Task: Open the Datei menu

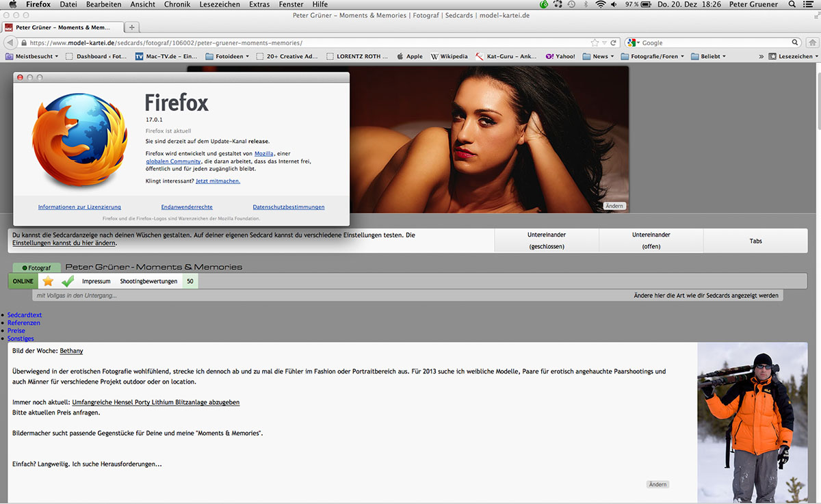Action: pos(68,4)
